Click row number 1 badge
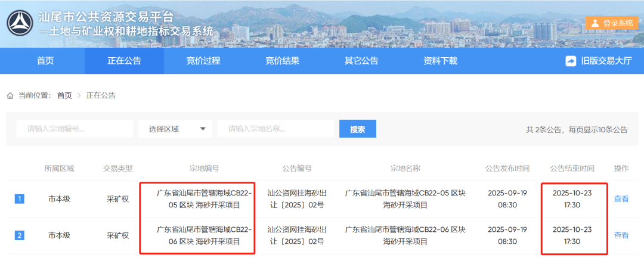The image size is (644, 258). [19, 199]
